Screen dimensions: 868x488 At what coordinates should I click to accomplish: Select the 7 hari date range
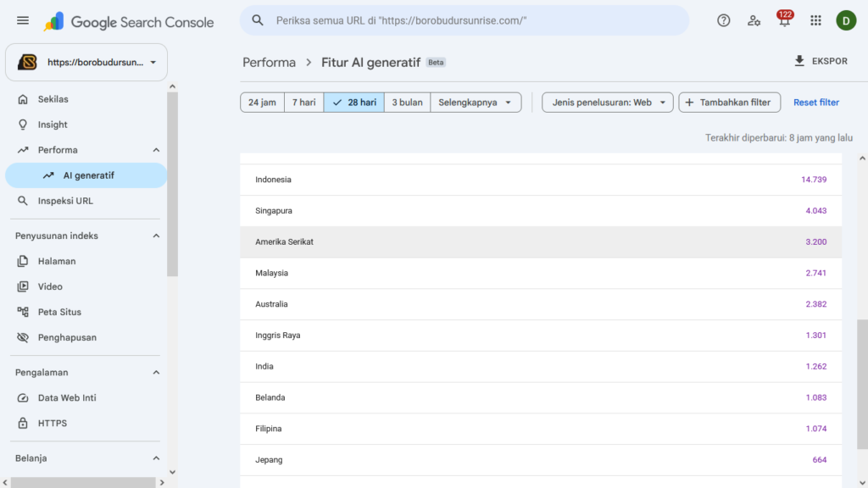[x=304, y=103]
